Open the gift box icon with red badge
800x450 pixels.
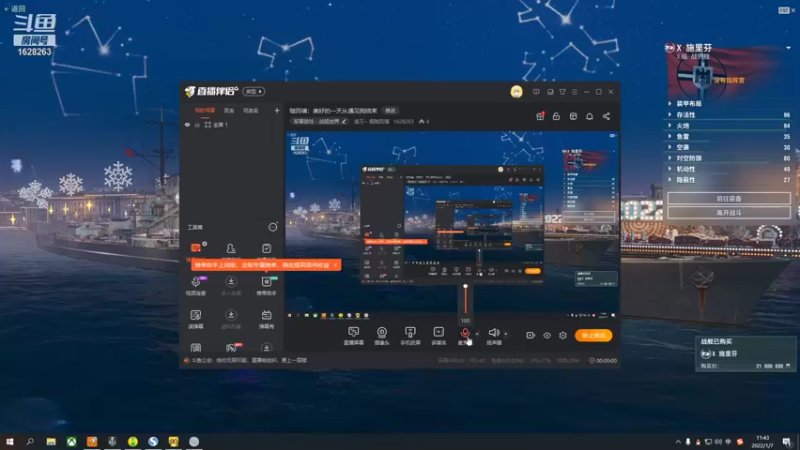(540, 116)
